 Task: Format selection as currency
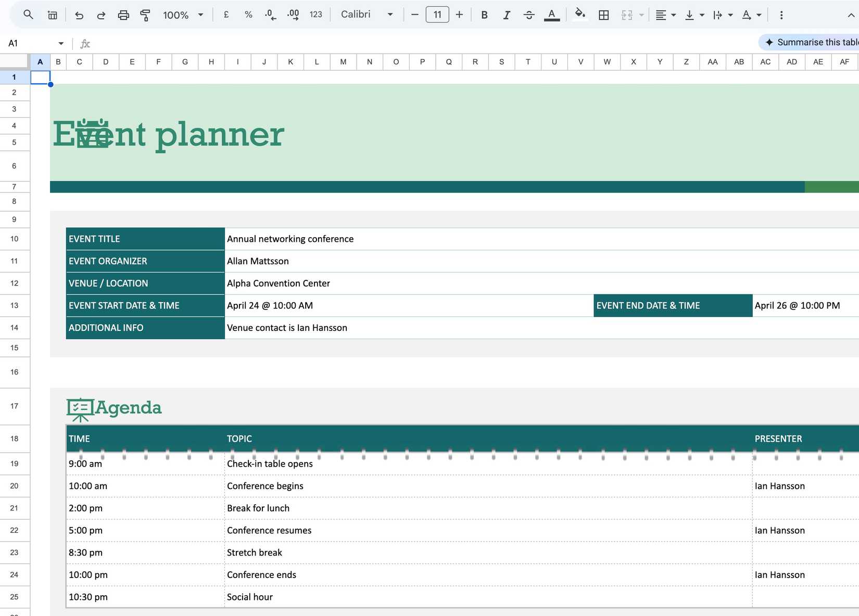coord(226,15)
